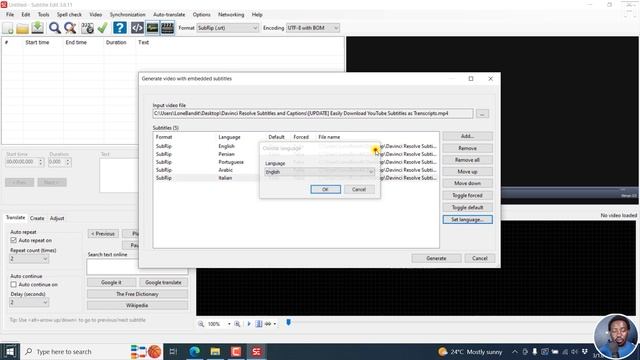Click the waveform position slider handle
Image resolution: width=640 pixels, height=360 pixels.
(289, 323)
